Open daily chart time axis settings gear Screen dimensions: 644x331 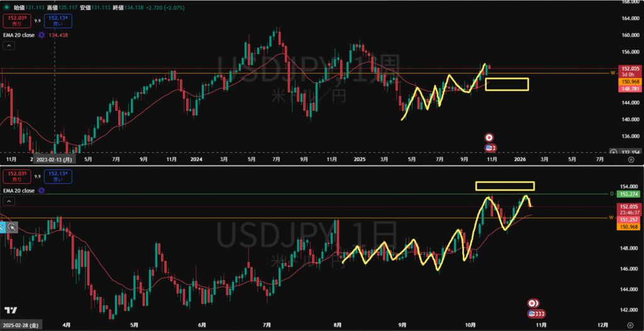pyautogui.click(x=631, y=324)
